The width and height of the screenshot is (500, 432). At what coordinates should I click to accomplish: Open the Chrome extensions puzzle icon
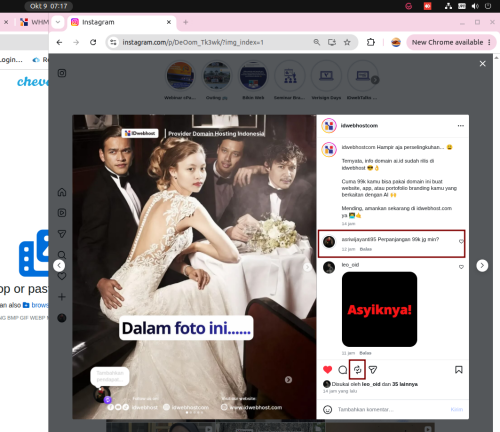pyautogui.click(x=371, y=42)
